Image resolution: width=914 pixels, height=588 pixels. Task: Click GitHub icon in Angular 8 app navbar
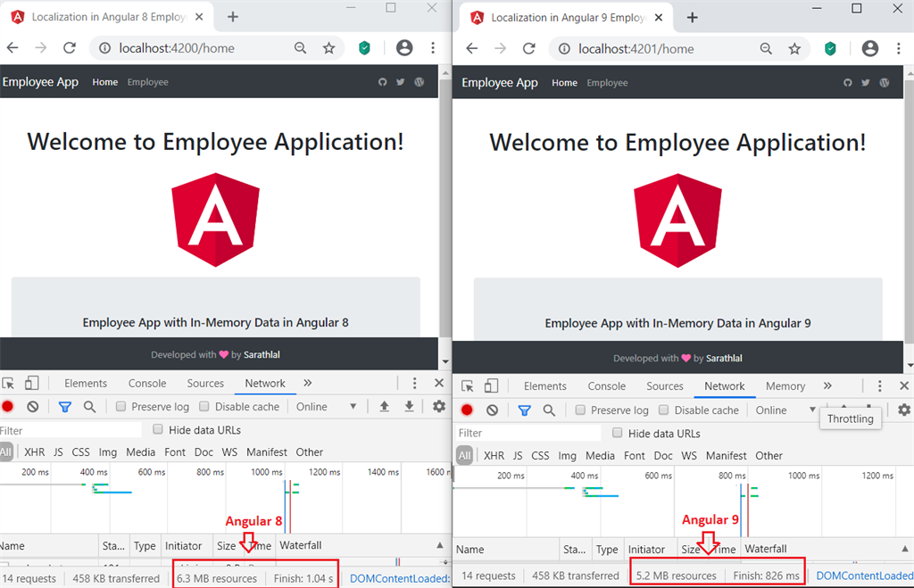coord(382,82)
